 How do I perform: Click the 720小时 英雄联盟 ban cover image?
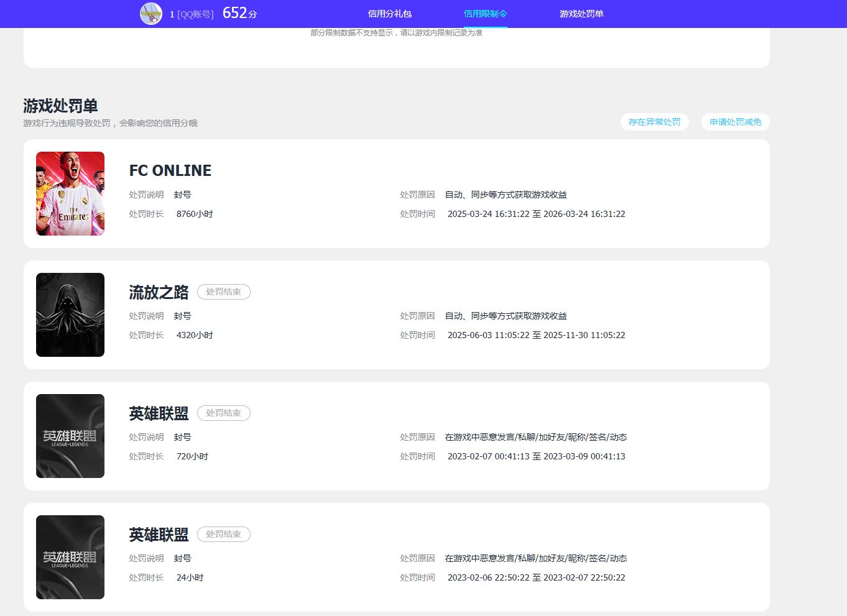[70, 436]
